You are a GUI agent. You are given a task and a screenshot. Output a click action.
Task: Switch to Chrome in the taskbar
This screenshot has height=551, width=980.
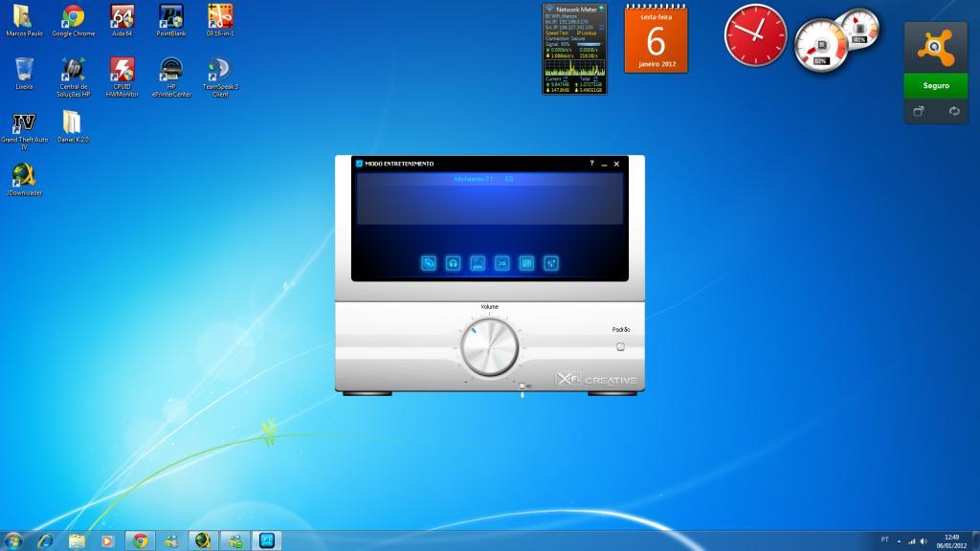pos(140,541)
